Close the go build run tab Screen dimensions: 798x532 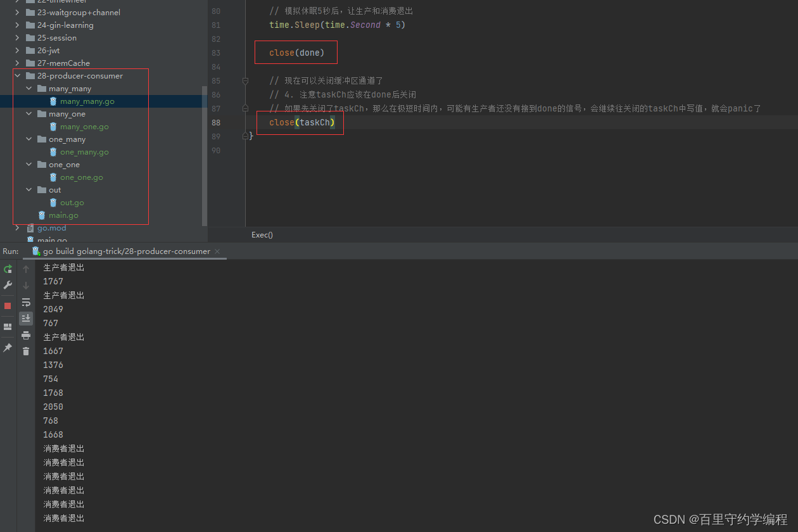pos(217,251)
